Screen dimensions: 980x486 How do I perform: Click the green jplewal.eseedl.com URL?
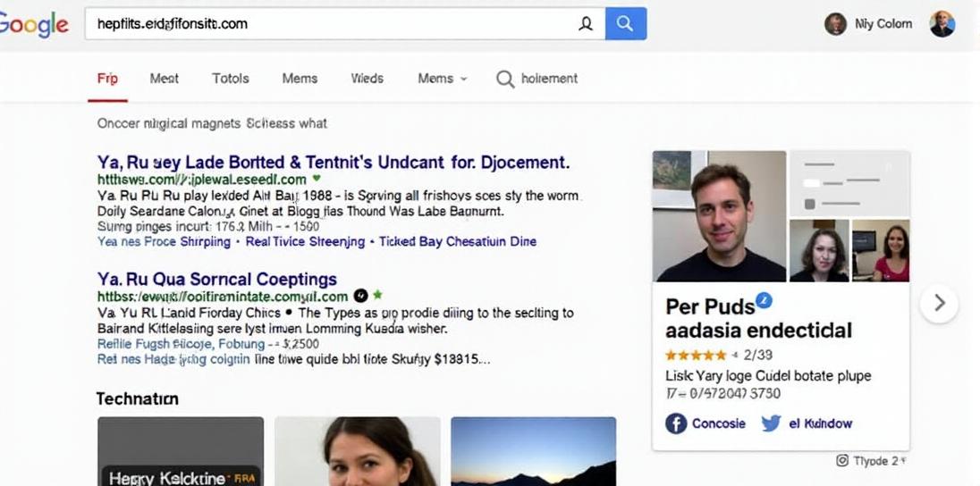202,180
